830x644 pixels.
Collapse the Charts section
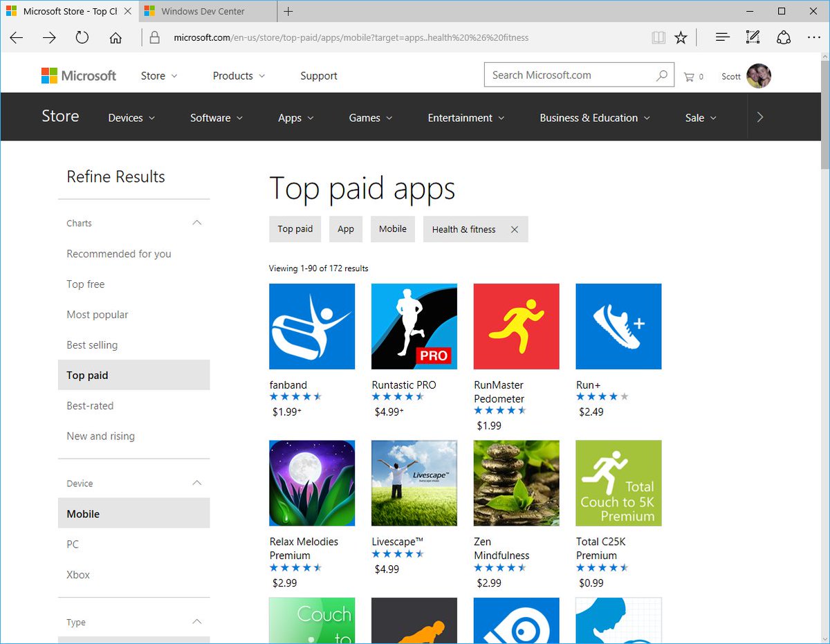click(x=196, y=223)
